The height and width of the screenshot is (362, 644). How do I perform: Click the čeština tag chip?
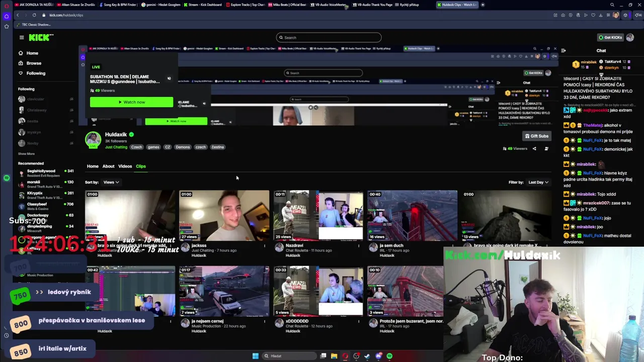pos(217,147)
